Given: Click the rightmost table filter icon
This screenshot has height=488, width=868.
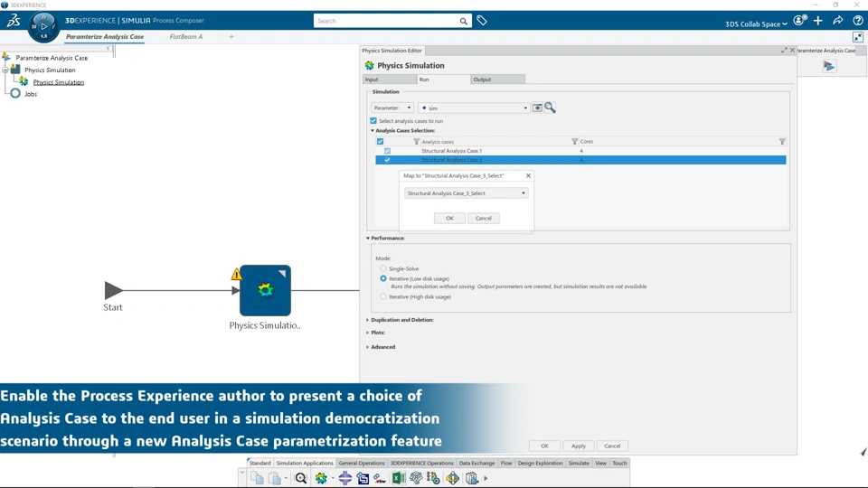Looking at the screenshot, I should click(x=782, y=142).
